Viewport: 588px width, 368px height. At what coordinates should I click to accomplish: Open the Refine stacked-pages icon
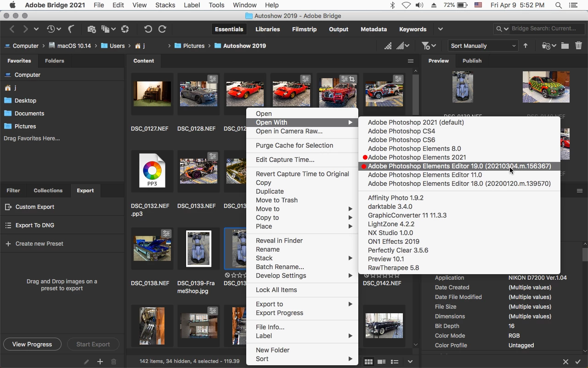[106, 29]
